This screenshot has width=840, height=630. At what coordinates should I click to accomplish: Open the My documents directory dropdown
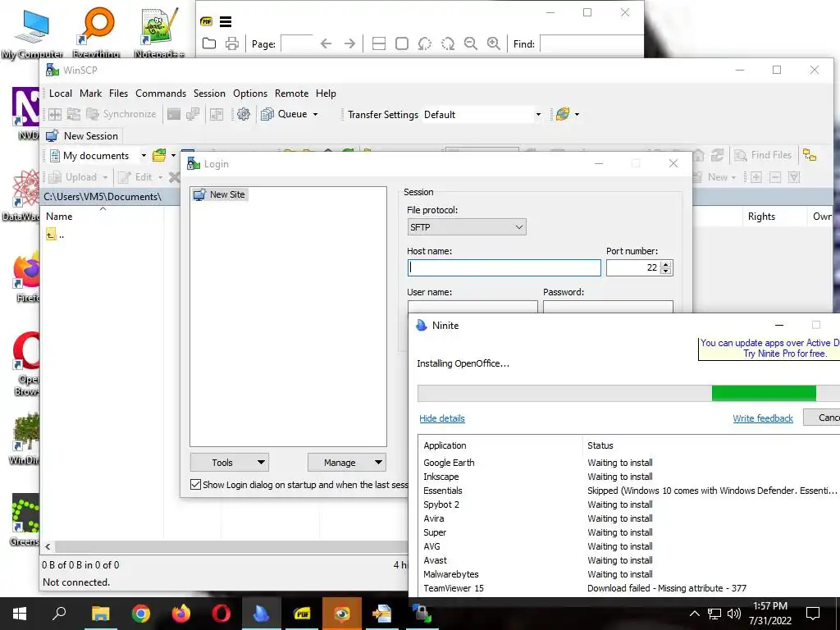click(x=143, y=155)
